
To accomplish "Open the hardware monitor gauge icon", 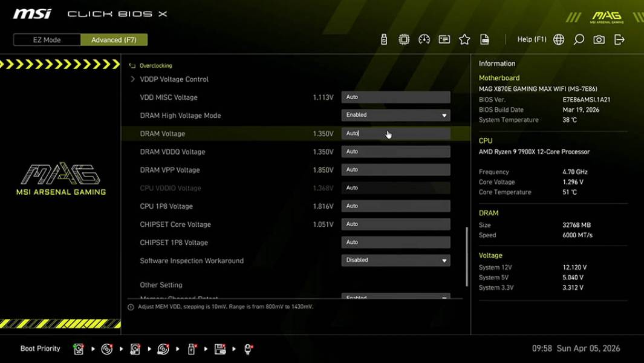I will coord(424,39).
